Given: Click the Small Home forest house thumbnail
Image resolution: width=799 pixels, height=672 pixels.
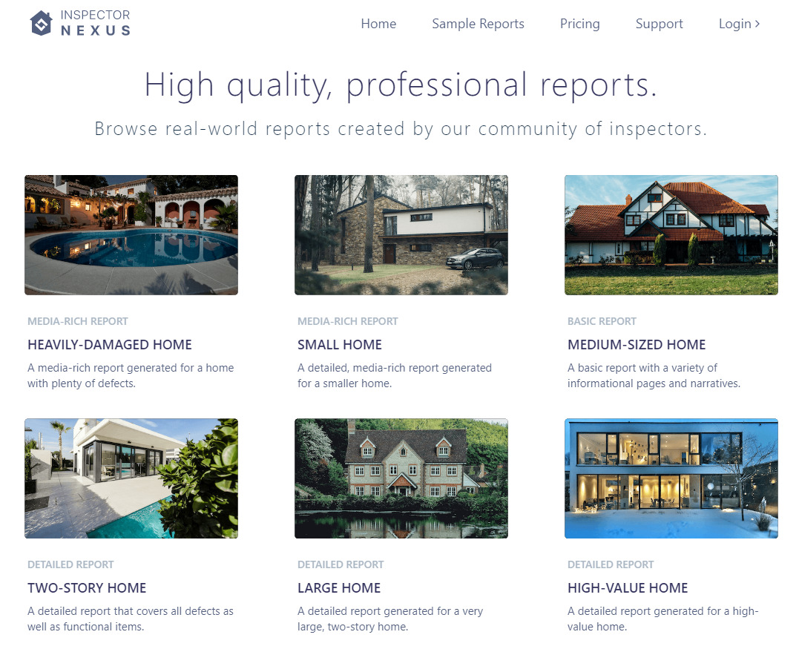Looking at the screenshot, I should click(401, 234).
